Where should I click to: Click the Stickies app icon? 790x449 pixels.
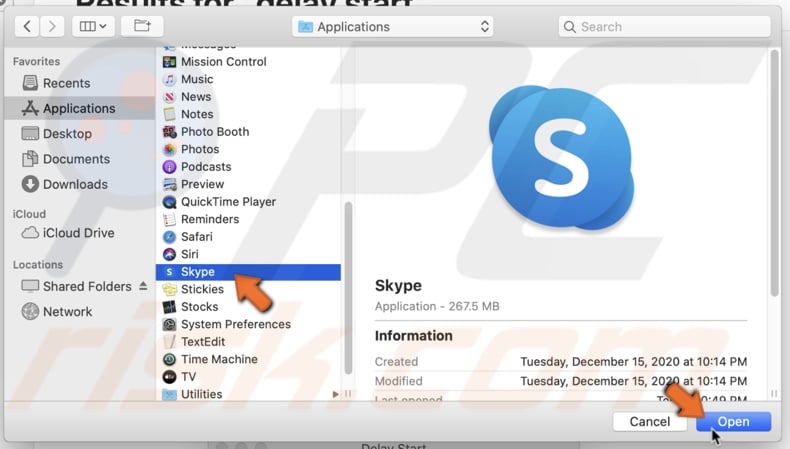pyautogui.click(x=169, y=289)
